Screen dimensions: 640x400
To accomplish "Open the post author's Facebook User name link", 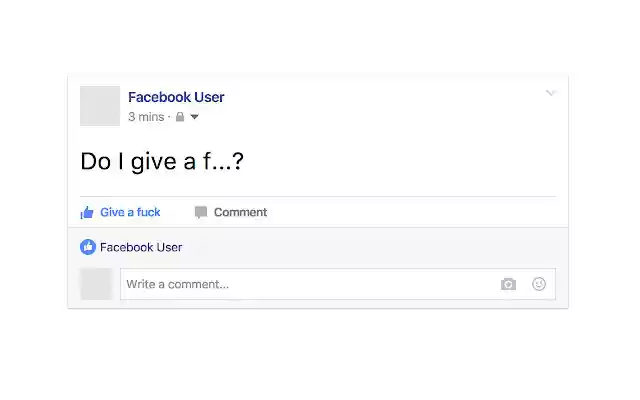I will (x=176, y=97).
